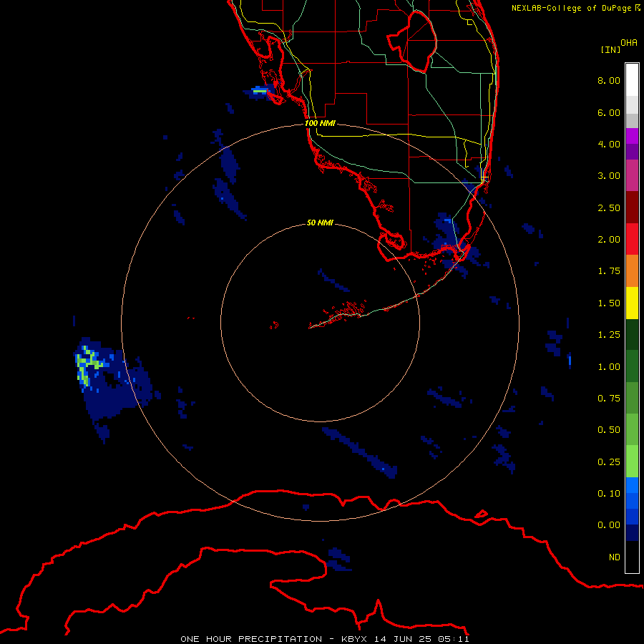Click the 1.50 legend value
The height and width of the screenshot is (644, 644).
[x=609, y=303]
